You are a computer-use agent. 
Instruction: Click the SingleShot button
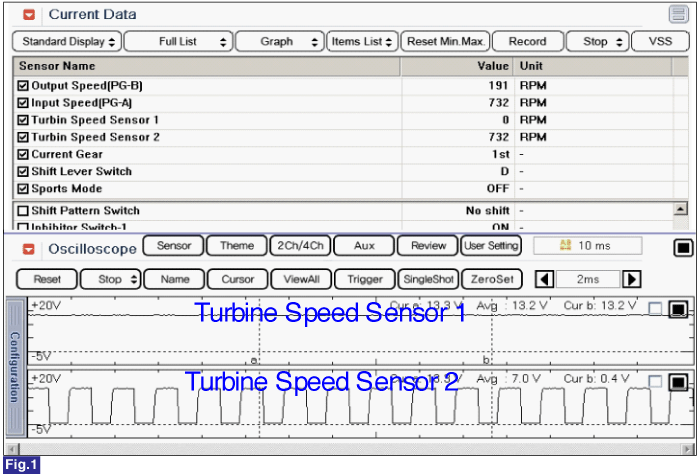pos(428,279)
